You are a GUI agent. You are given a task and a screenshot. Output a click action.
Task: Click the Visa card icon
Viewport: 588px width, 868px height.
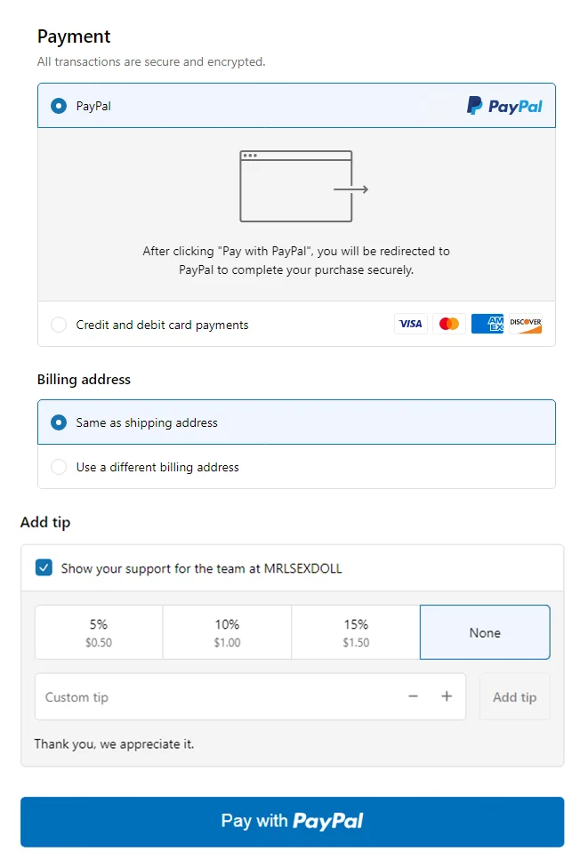click(x=411, y=324)
